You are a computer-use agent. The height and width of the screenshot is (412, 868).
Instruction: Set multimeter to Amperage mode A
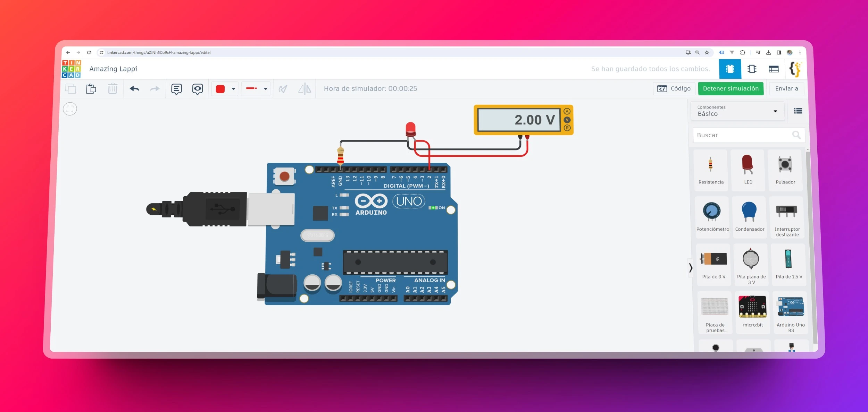(567, 111)
